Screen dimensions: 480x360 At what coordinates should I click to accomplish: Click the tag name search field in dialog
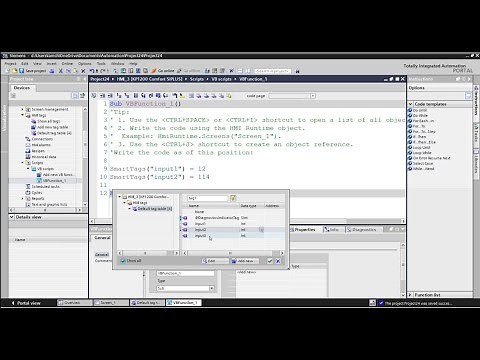[207, 198]
